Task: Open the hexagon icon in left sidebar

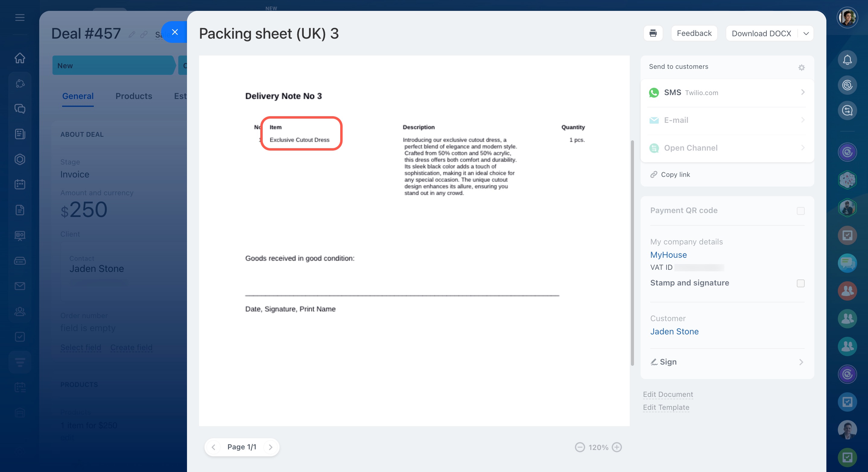Action: tap(20, 159)
